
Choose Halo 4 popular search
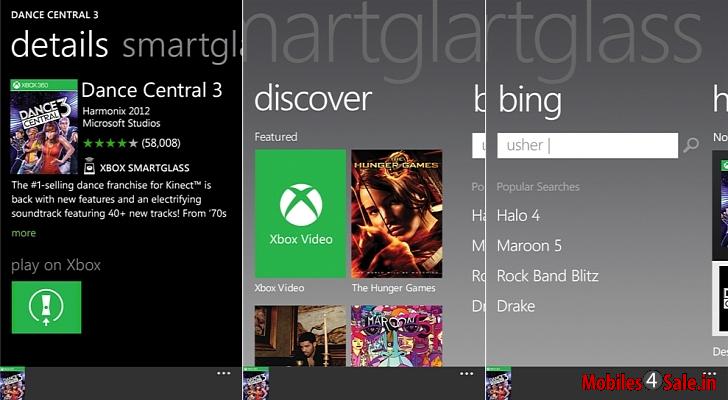[518, 216]
